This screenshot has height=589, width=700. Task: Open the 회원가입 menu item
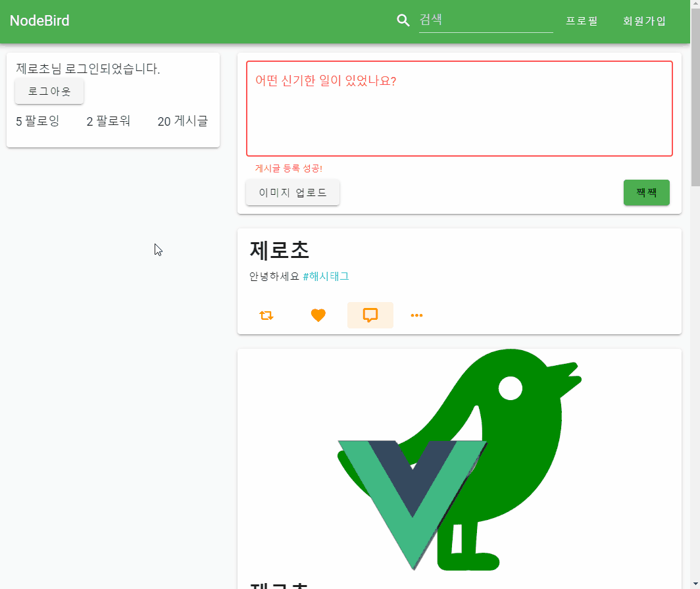point(644,21)
